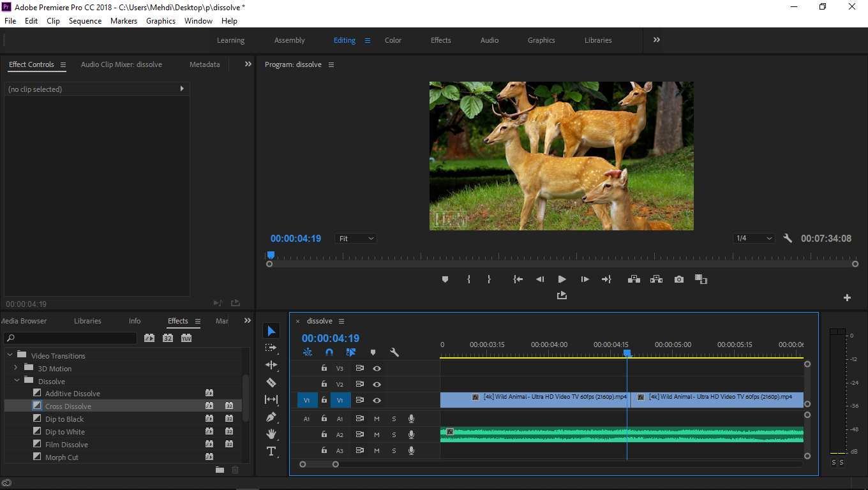Open the Metadata panel tab

pos(204,64)
